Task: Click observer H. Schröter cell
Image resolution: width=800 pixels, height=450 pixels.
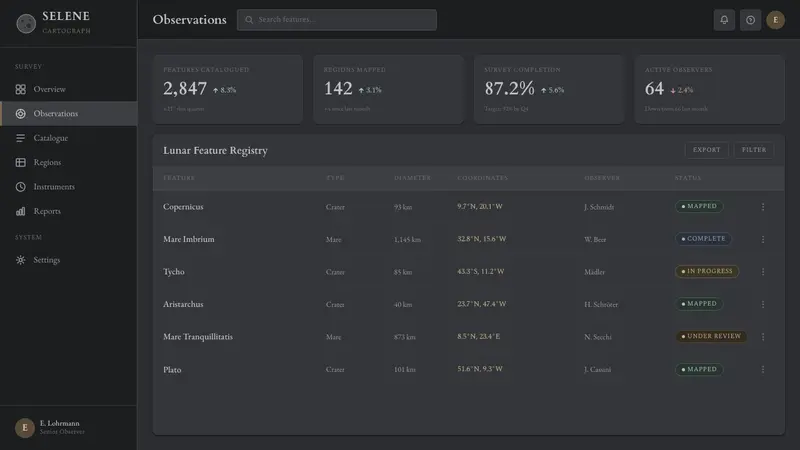Action: click(x=601, y=304)
